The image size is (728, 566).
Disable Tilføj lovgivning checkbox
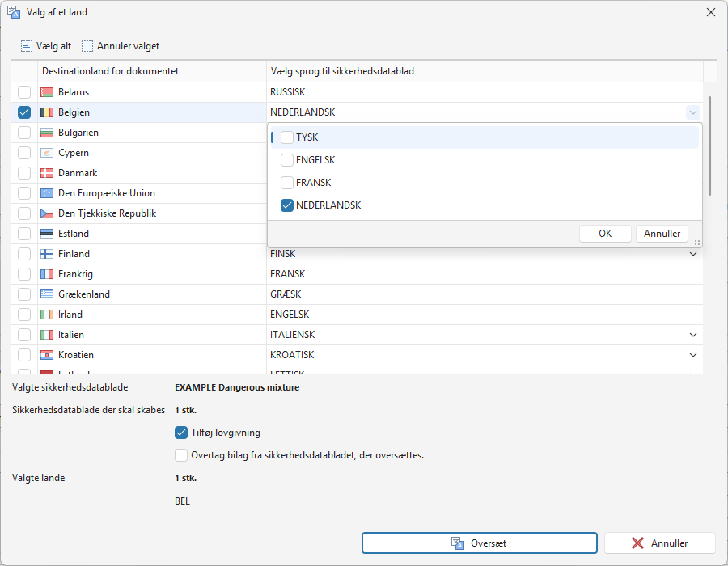coord(181,433)
